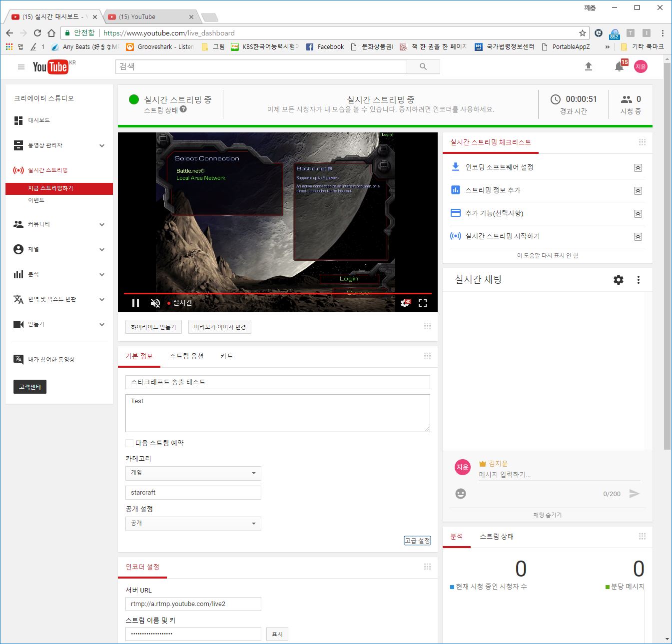Image resolution: width=672 pixels, height=644 pixels.
Task: Select 지금 스트리밍하기 in the sidebar
Action: [59, 188]
